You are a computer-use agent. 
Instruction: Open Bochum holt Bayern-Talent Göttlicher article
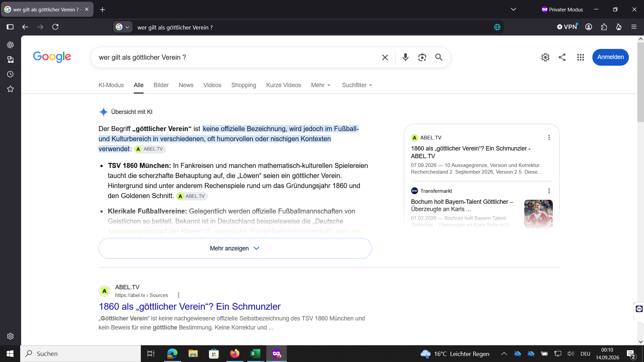point(462,205)
